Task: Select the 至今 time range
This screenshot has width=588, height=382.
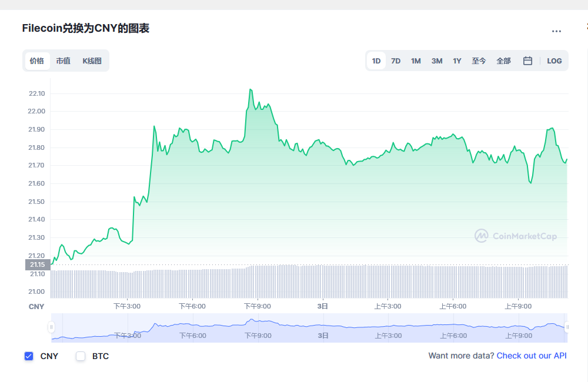Action: click(479, 61)
